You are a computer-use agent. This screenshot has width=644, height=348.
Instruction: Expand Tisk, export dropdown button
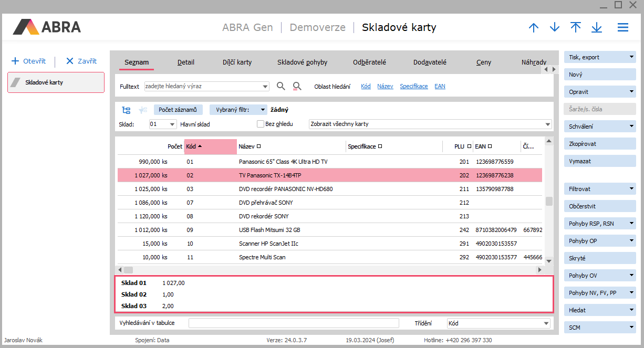[x=632, y=57]
